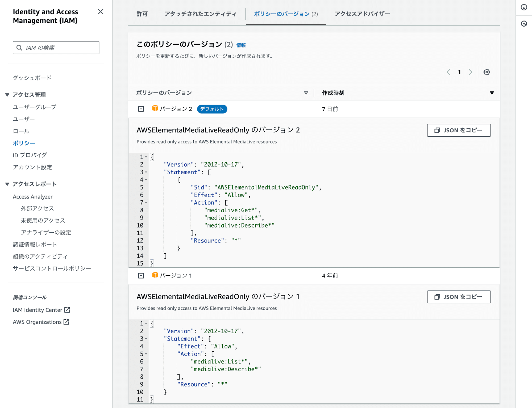Open ユーザーグループ in sidebar
This screenshot has height=408, width=532.
pyautogui.click(x=35, y=107)
